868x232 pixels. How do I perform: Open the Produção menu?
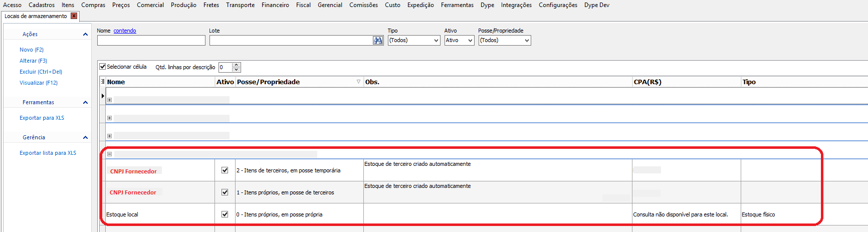point(183,5)
